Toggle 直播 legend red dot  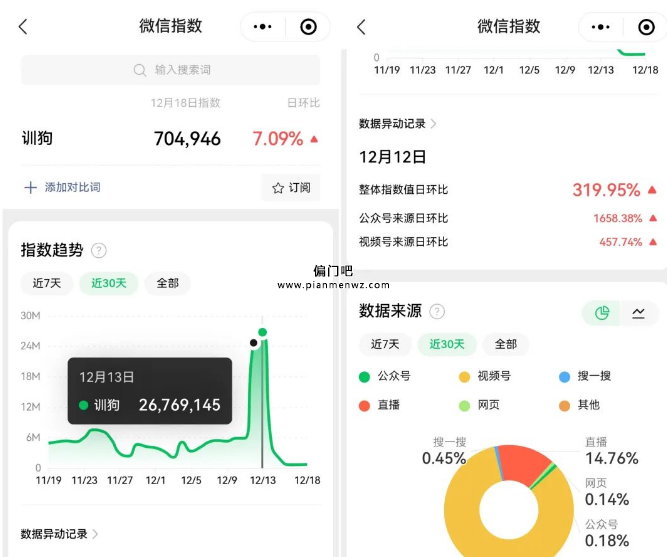coord(364,406)
